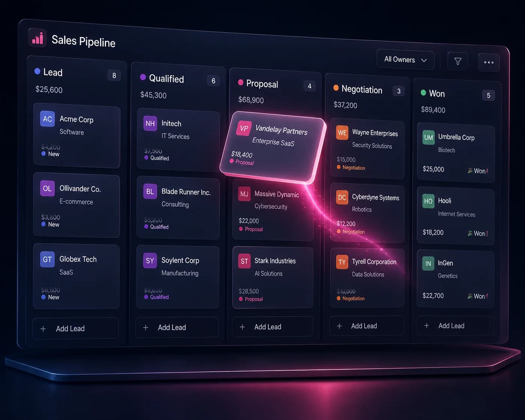The width and height of the screenshot is (525, 420).
Task: Click the Wayne Enterprises card title
Action: (x=375, y=133)
